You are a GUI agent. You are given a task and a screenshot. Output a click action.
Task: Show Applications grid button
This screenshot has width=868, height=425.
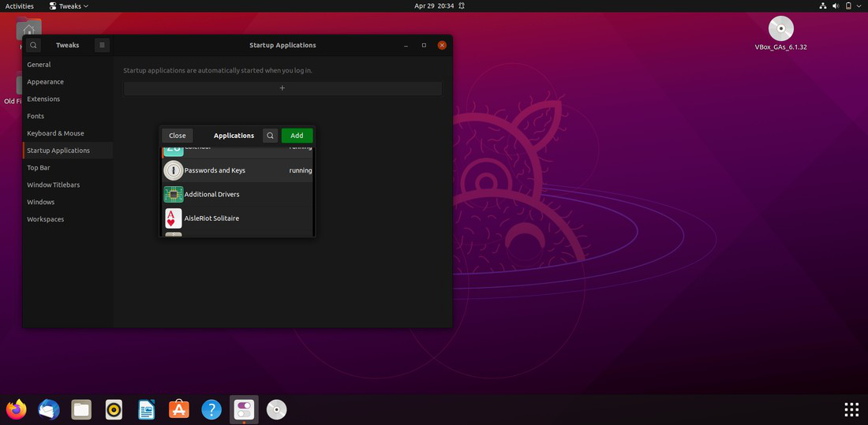click(851, 409)
